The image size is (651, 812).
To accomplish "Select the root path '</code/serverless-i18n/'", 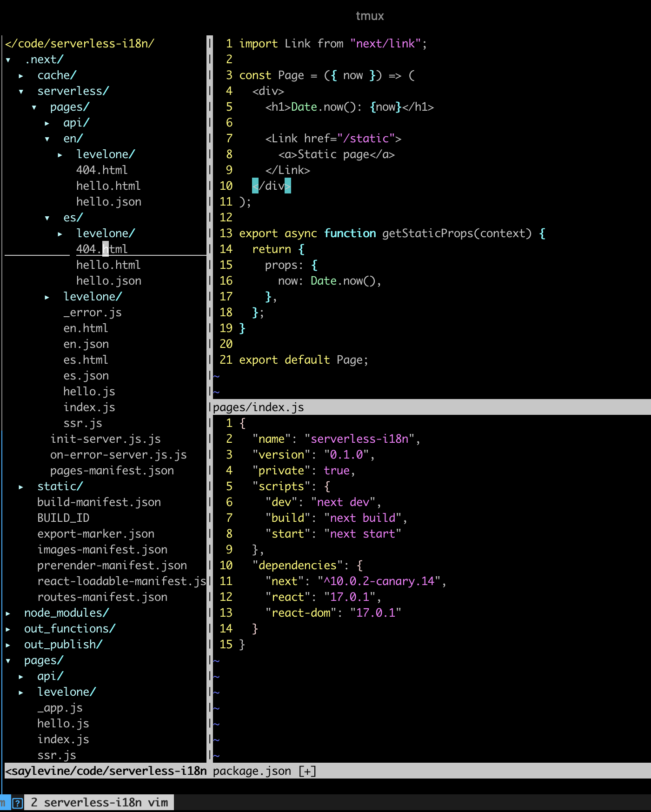I will pyautogui.click(x=80, y=44).
